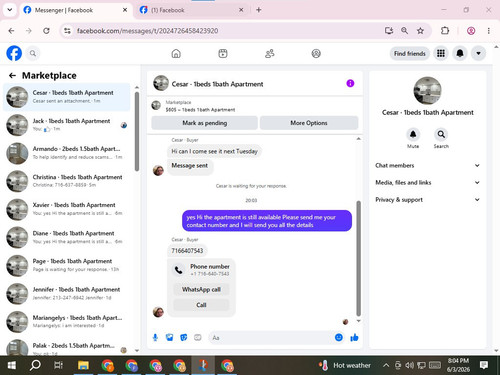Open the Friends icon in top navigation

pyautogui.click(x=269, y=53)
